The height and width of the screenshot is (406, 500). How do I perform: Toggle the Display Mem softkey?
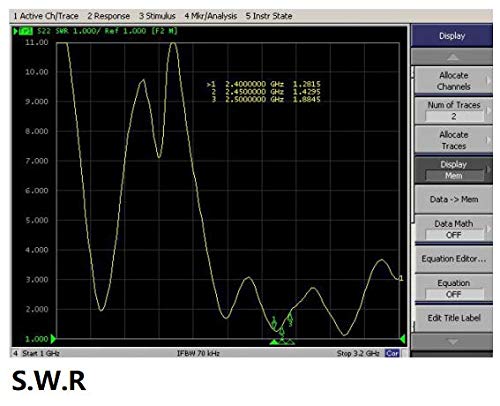click(x=453, y=170)
